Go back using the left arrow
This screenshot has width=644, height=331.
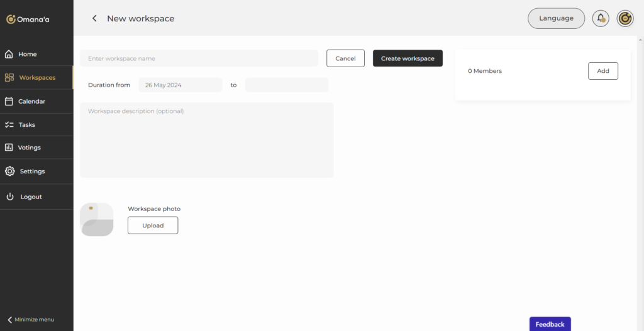tap(94, 19)
